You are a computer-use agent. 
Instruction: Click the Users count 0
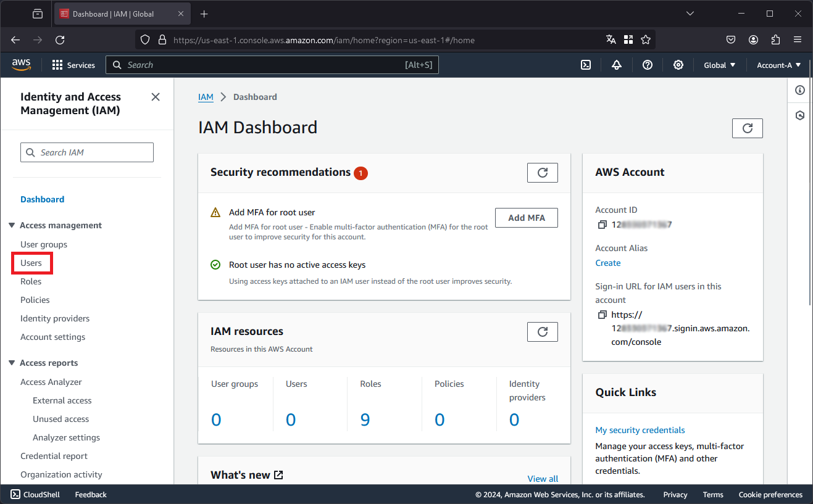pos(291,420)
